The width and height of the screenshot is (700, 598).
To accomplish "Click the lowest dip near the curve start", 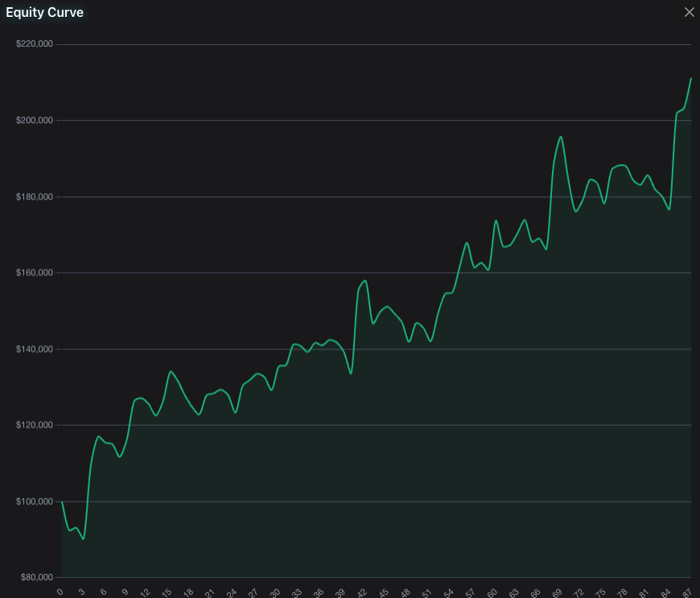I will click(x=83, y=538).
